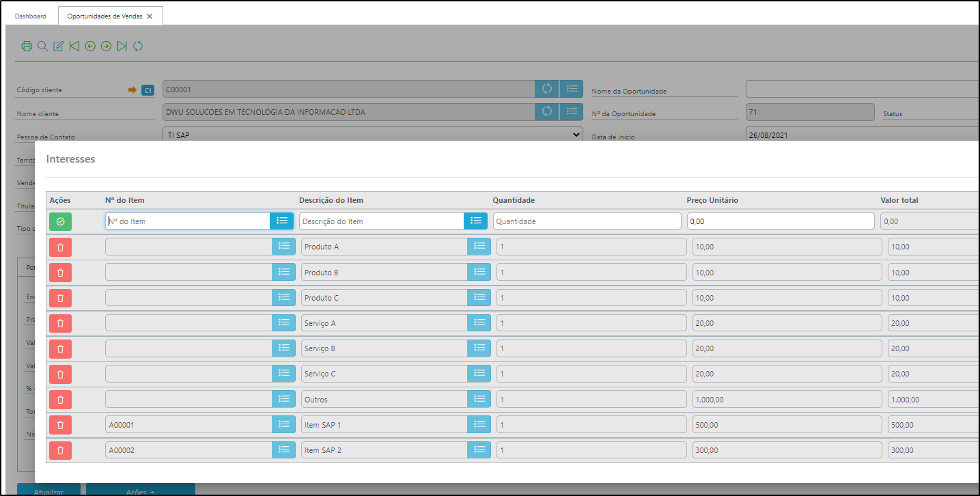This screenshot has width=980, height=496.
Task: Open item number list for A00002
Action: pyautogui.click(x=284, y=450)
